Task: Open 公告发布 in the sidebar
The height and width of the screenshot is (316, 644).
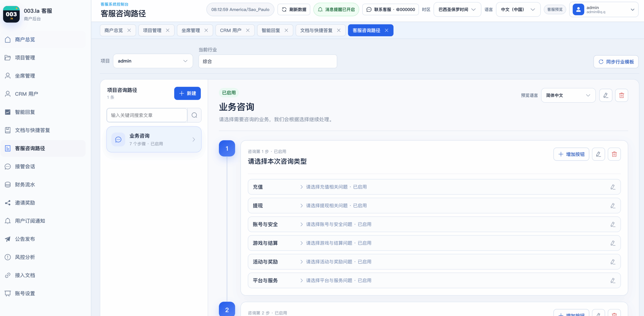Action: 43,239
